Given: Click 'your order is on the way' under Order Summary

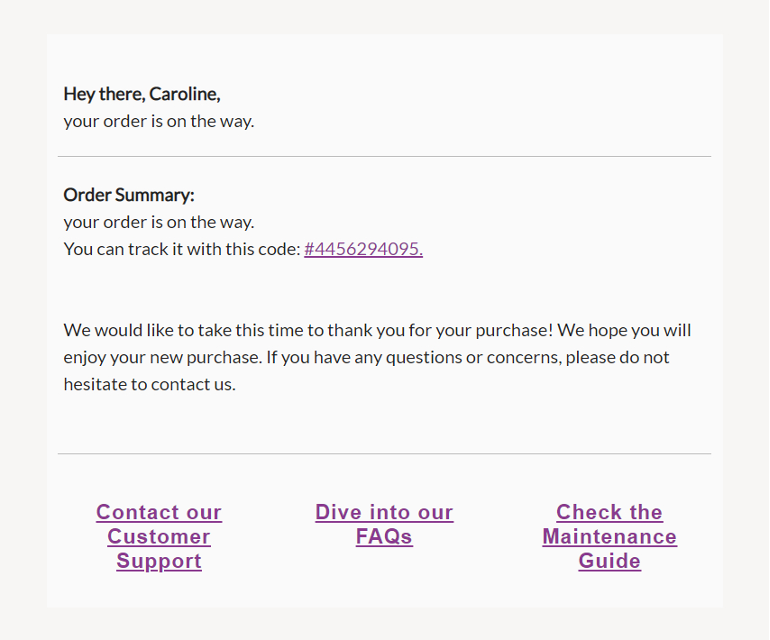Looking at the screenshot, I should click(159, 222).
